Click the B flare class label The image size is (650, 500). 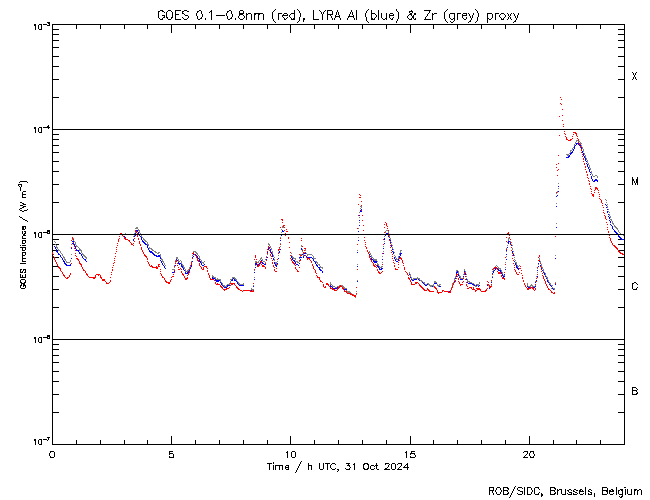(x=634, y=391)
